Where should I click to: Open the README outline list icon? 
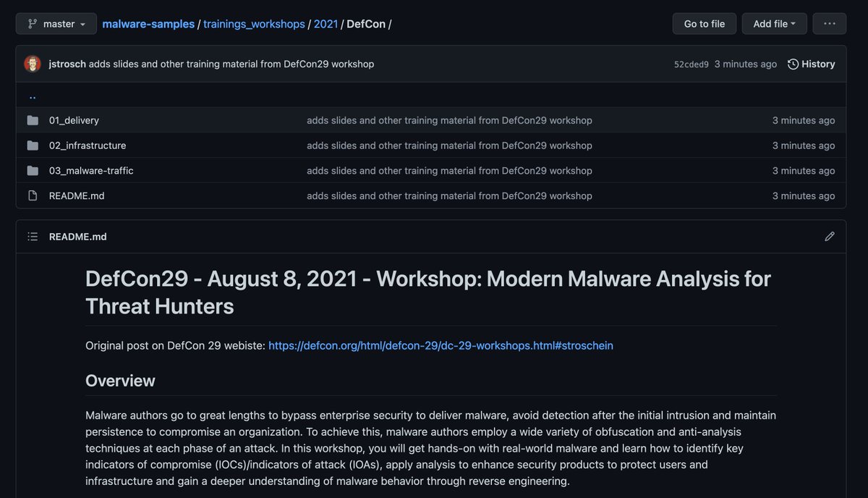click(33, 237)
